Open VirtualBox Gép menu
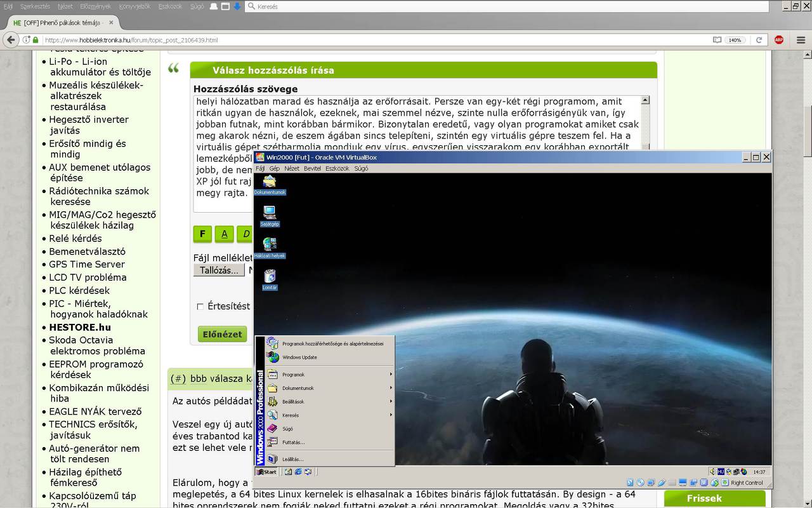This screenshot has width=812, height=508. 274,168
